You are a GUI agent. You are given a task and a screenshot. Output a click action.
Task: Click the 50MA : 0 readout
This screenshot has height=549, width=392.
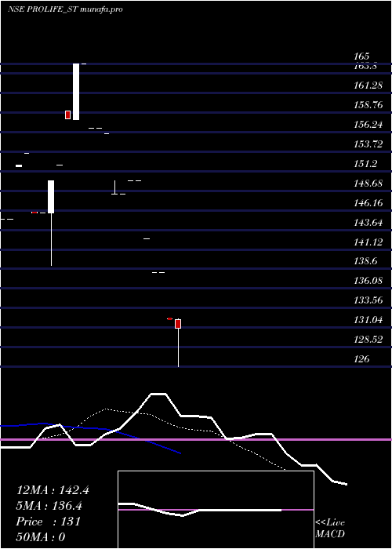click(x=41, y=537)
